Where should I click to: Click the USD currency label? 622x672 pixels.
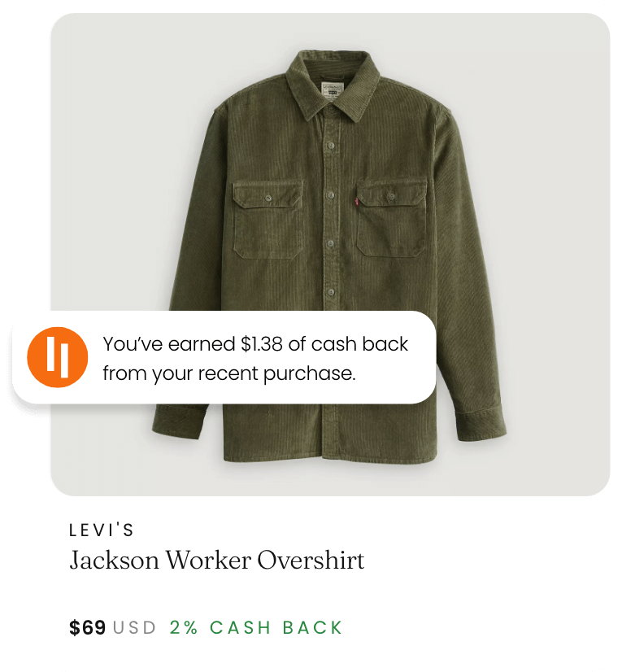tap(134, 628)
